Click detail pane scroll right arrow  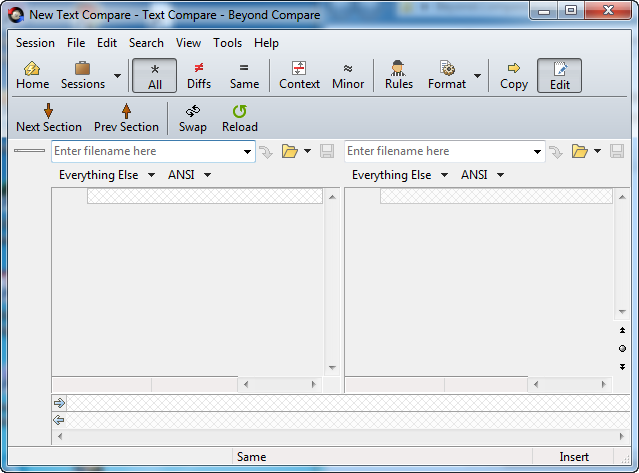coord(621,436)
